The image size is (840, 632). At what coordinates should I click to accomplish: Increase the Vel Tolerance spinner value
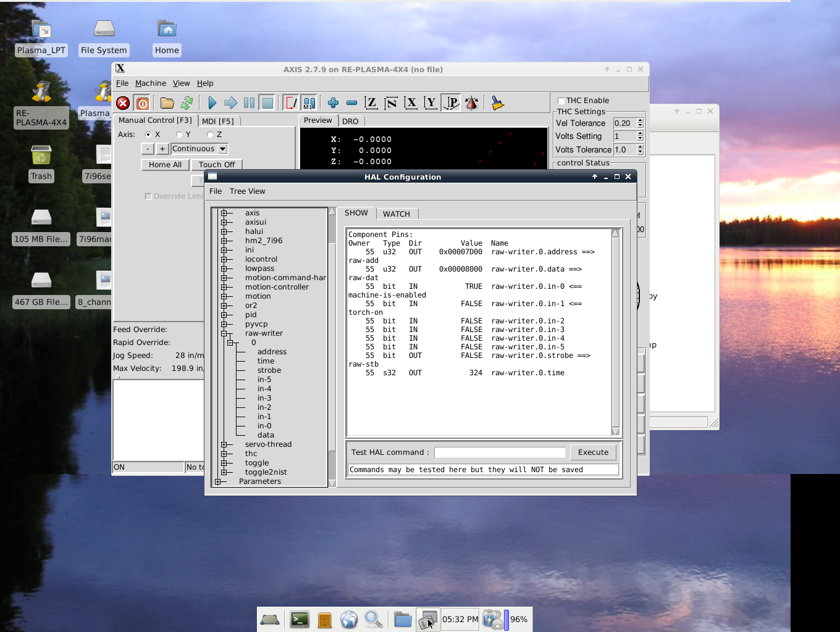(x=640, y=121)
